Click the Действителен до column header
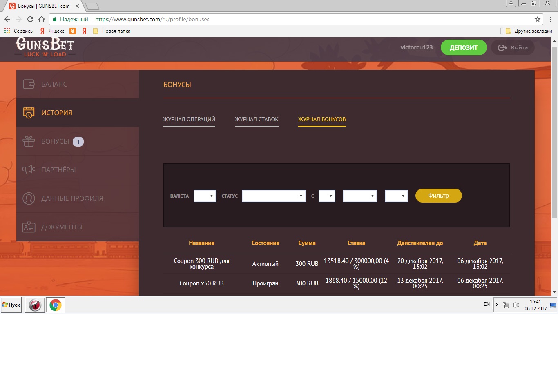The image size is (558, 392). tap(420, 243)
